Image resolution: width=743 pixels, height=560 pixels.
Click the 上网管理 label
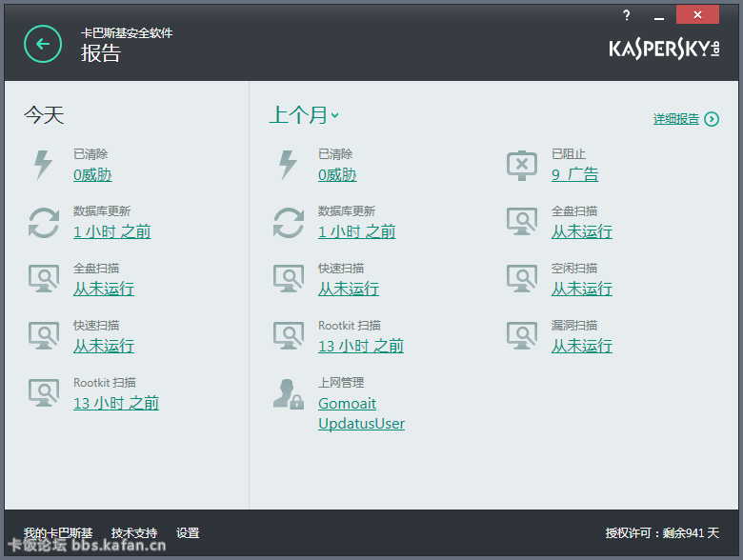click(341, 382)
